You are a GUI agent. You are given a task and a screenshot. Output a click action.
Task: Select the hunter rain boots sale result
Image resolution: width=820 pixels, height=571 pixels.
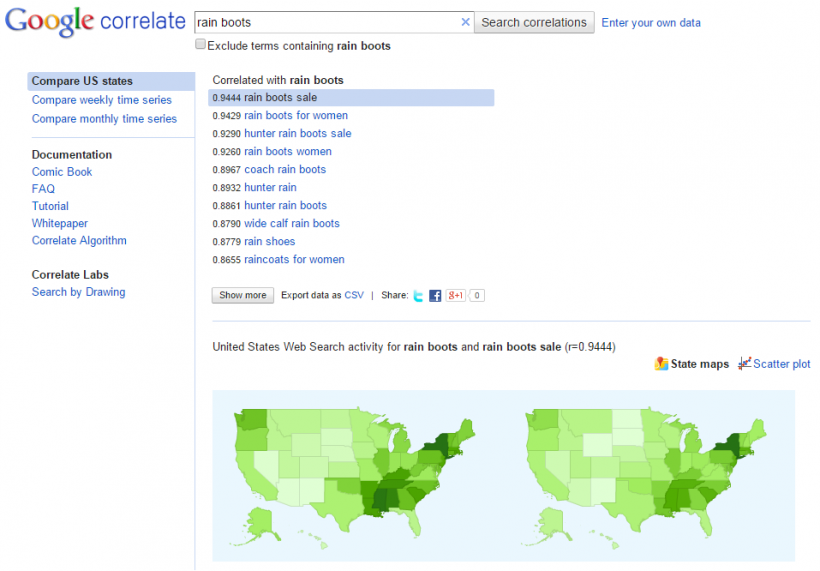297,133
